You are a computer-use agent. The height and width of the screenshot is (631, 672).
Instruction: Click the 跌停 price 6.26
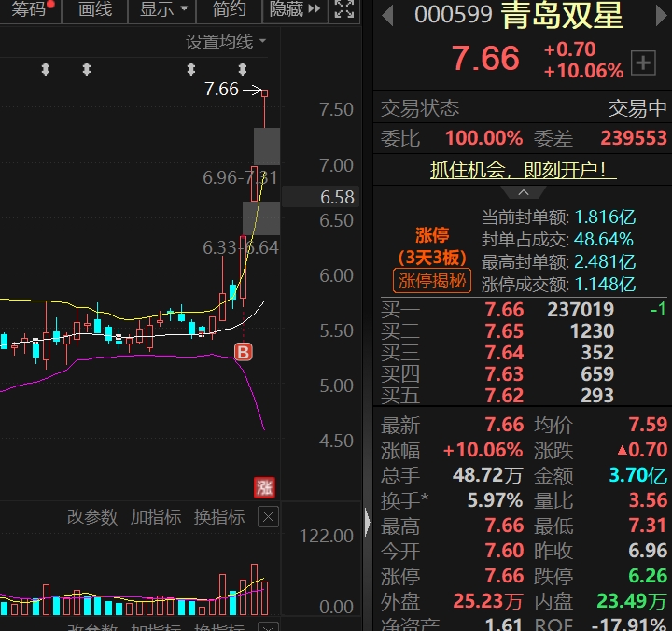(648, 576)
